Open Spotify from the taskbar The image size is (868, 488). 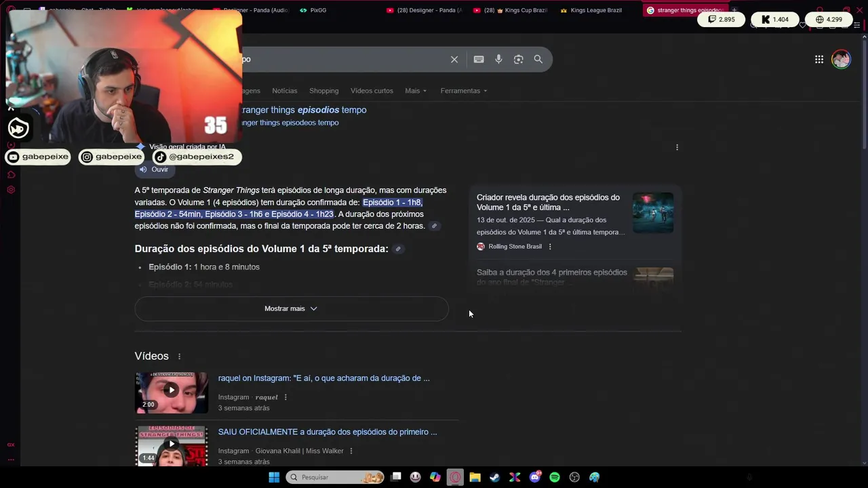(555, 477)
